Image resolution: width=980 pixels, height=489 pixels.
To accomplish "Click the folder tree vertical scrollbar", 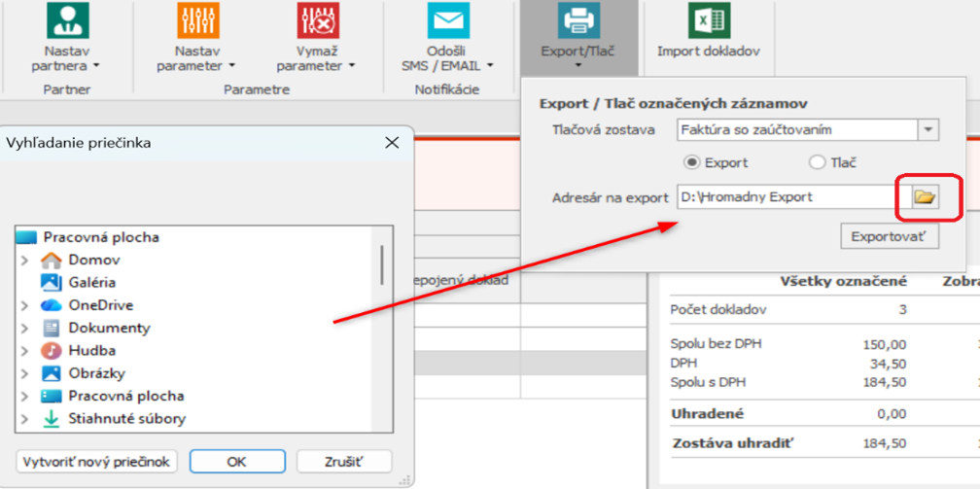I will (x=381, y=264).
